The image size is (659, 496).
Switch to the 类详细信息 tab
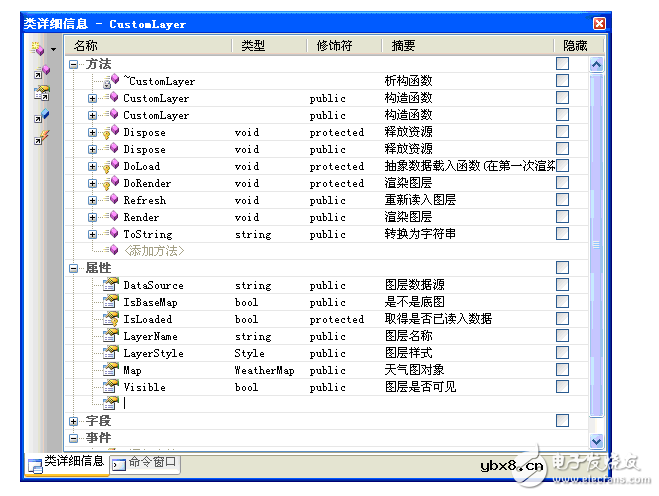67,464
